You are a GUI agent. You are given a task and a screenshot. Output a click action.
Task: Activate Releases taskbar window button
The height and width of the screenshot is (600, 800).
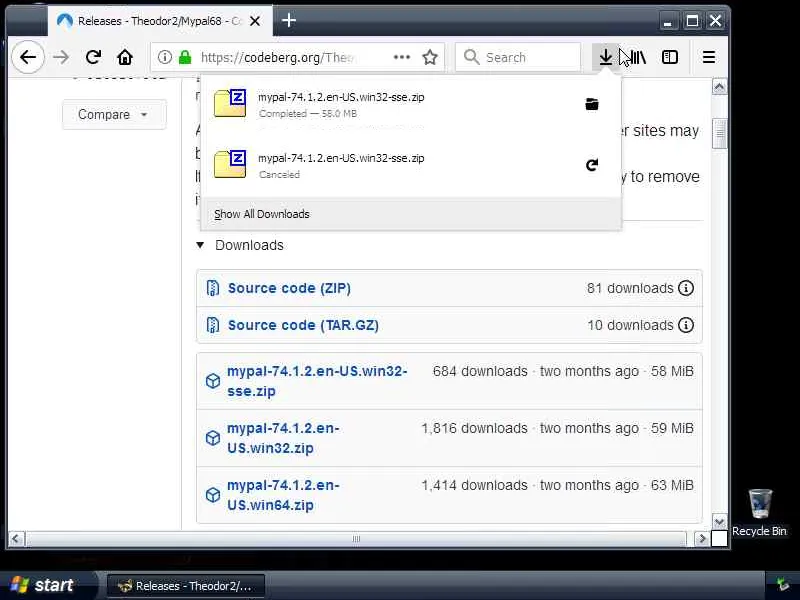pos(186,586)
